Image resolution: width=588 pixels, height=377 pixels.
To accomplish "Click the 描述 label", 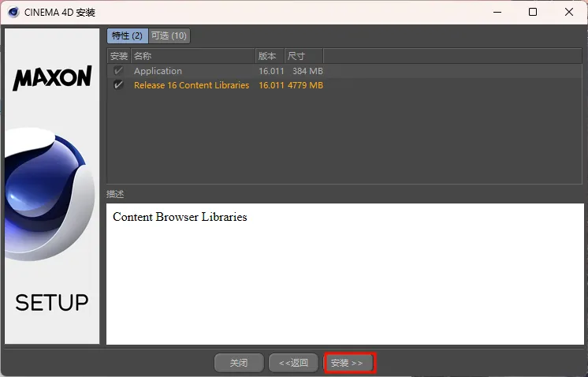I will click(x=115, y=194).
